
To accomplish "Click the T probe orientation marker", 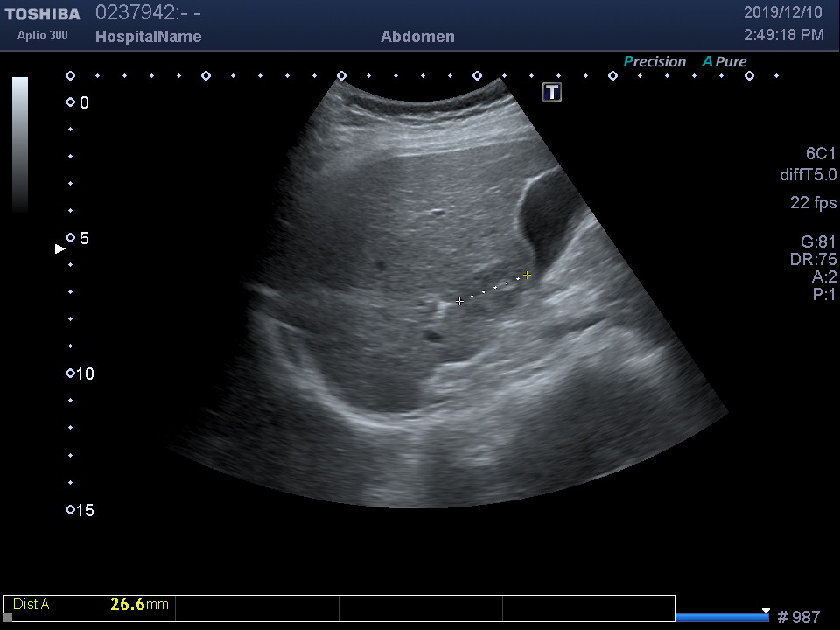I will [552, 92].
